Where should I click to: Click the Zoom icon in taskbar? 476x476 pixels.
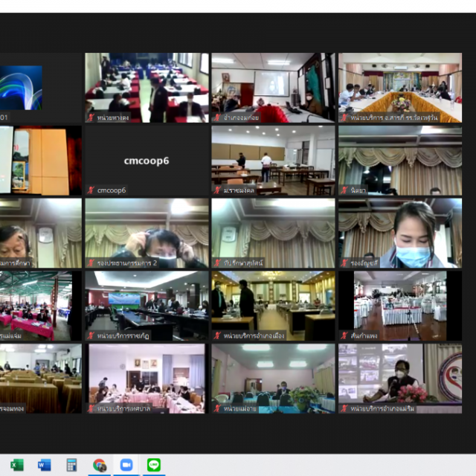click(126, 465)
